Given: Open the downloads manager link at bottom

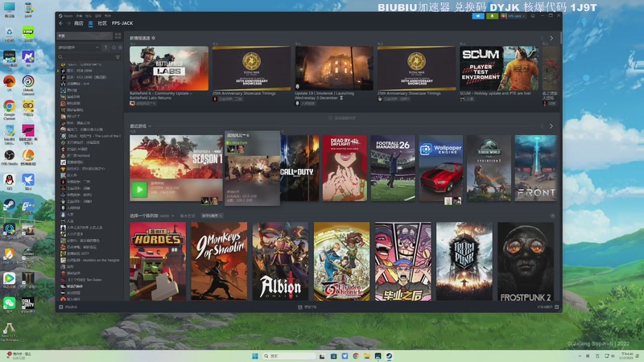Looking at the screenshot, I should coord(308,307).
